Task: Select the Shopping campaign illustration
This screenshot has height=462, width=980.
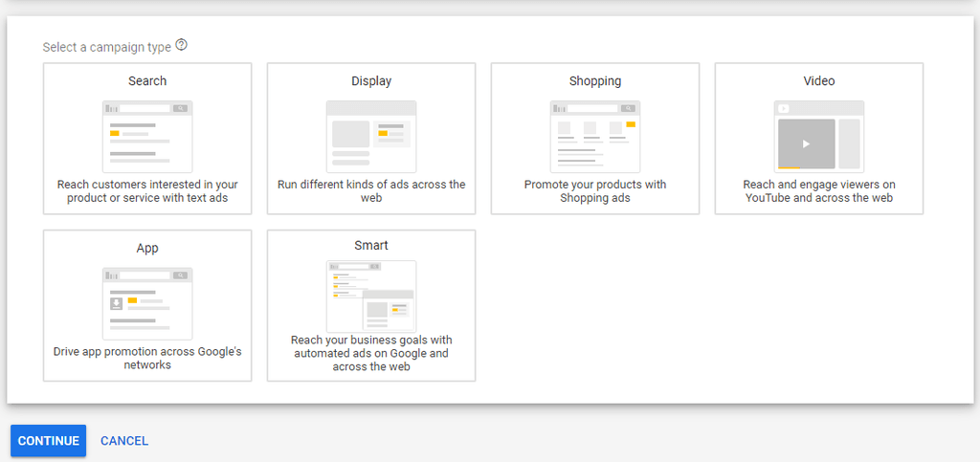Action: point(595,137)
